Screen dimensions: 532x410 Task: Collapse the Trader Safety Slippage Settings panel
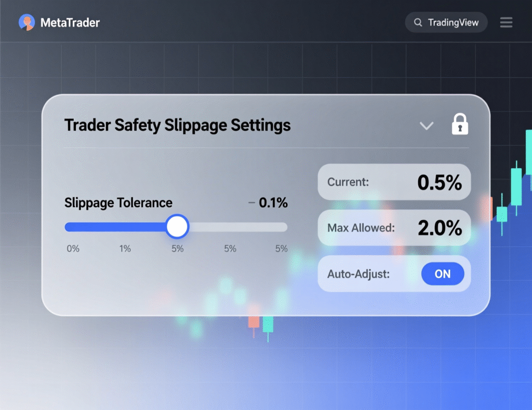pyautogui.click(x=426, y=126)
